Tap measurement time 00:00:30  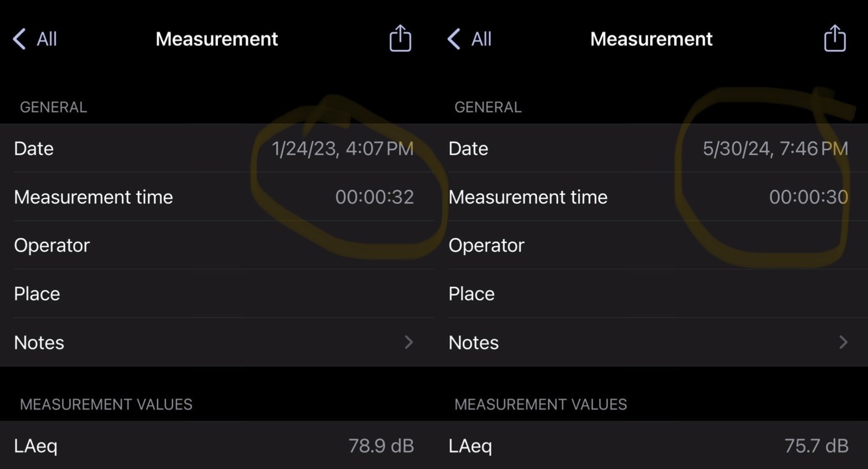coord(809,197)
